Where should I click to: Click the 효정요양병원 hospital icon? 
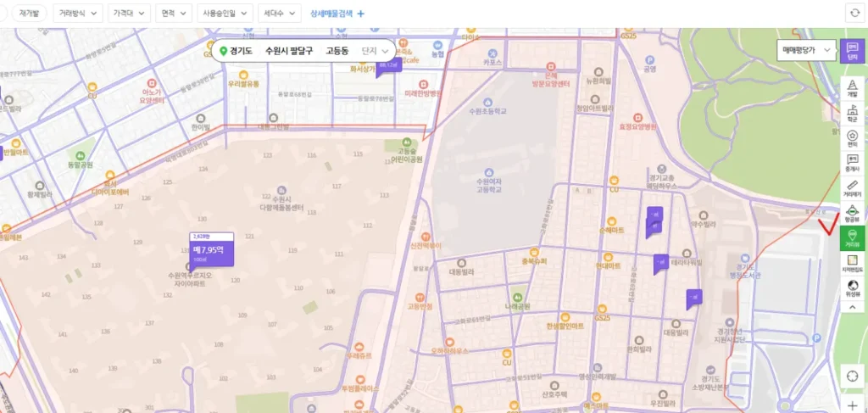[x=637, y=117]
